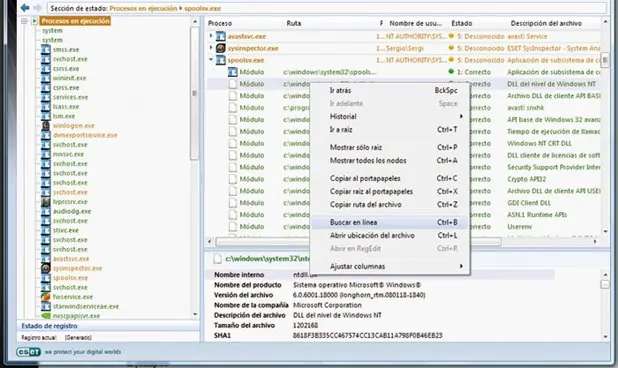
Task: Click the Crypto API32 description cell
Action: tap(527, 179)
